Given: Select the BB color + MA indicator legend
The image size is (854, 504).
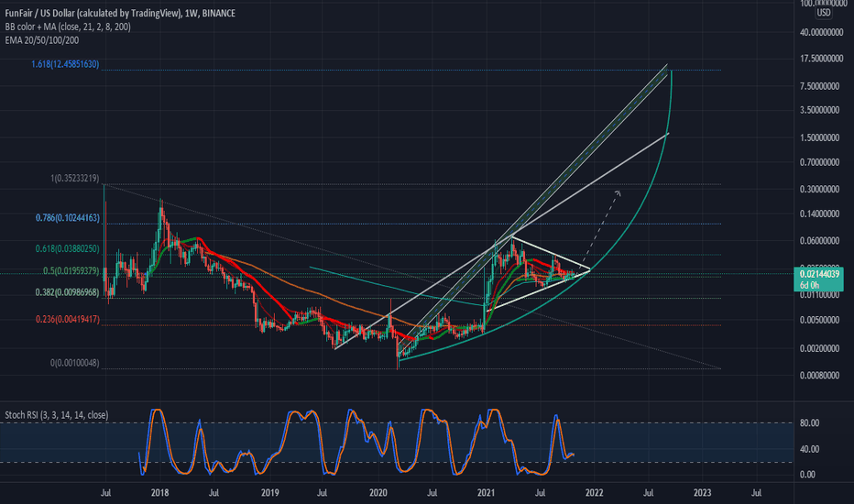Looking at the screenshot, I should point(68,27).
